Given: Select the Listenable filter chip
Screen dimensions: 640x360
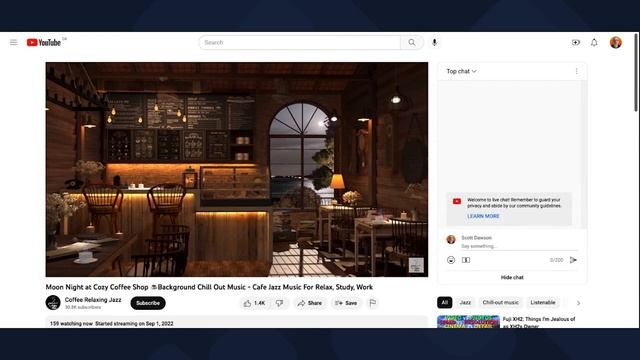Looking at the screenshot, I should [543, 302].
